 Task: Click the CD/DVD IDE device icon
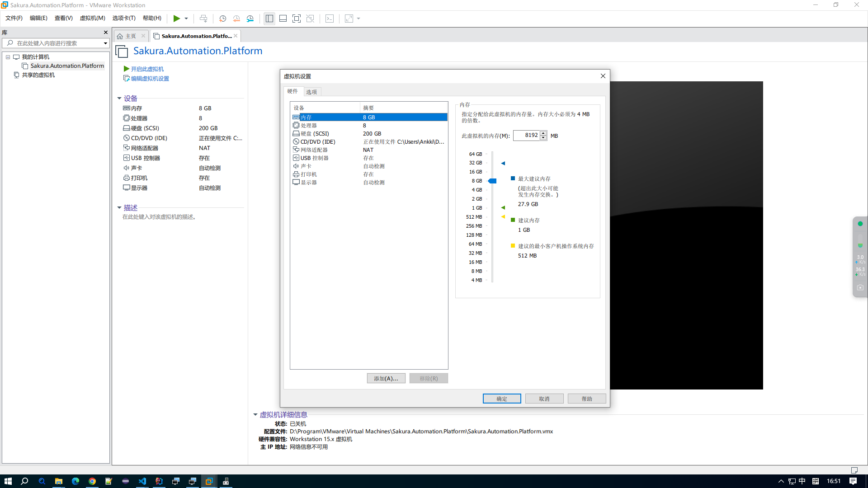point(295,141)
